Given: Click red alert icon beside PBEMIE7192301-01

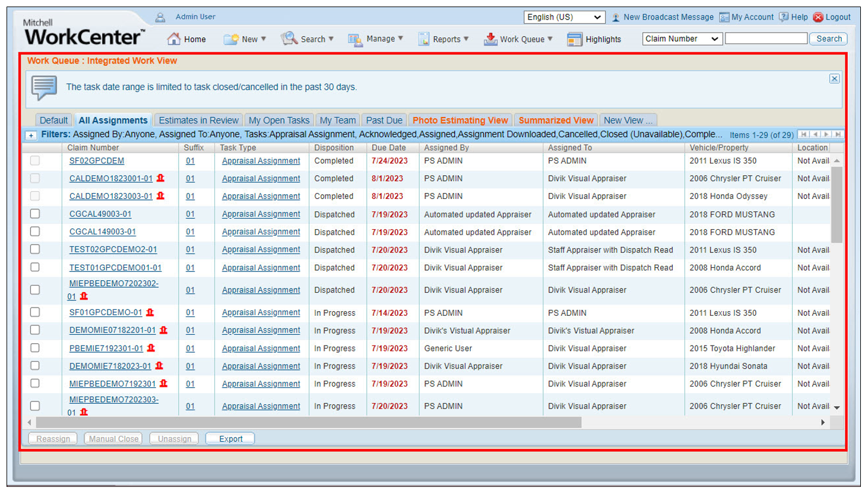Looking at the screenshot, I should tap(151, 348).
